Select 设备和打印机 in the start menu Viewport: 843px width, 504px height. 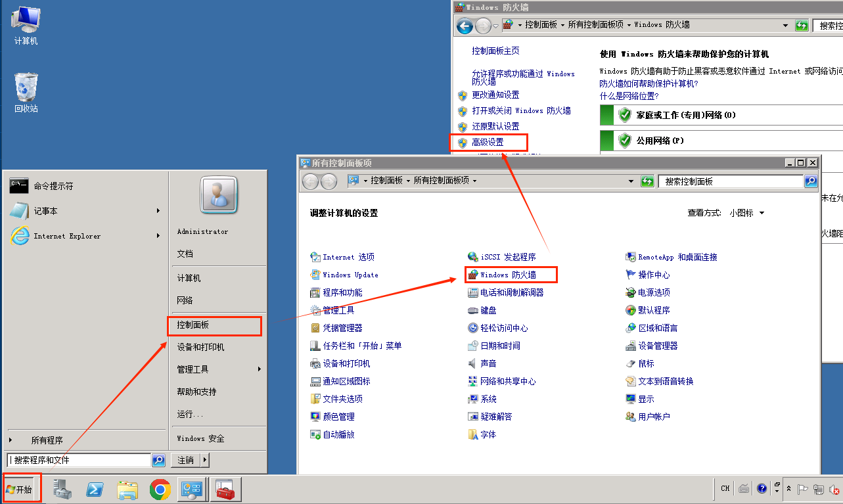point(200,347)
